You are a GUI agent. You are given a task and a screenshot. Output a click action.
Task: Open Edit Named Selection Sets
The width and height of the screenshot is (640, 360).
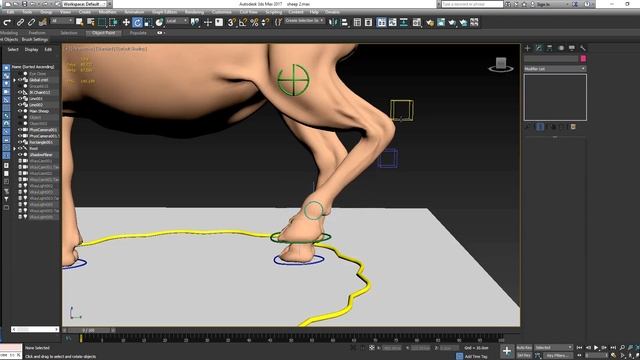tap(278, 22)
